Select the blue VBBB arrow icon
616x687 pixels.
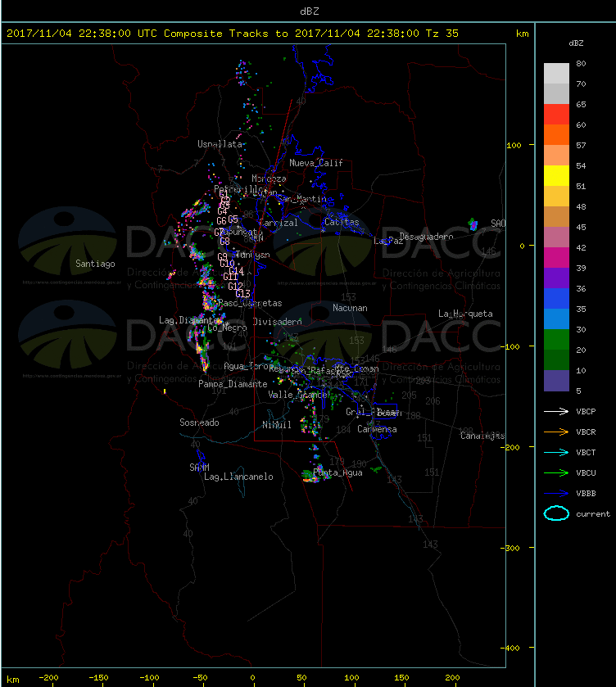pos(555,493)
